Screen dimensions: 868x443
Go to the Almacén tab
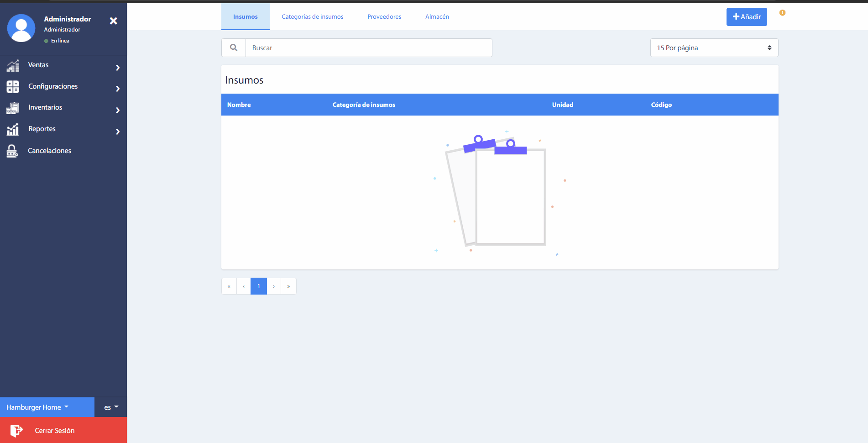(437, 17)
